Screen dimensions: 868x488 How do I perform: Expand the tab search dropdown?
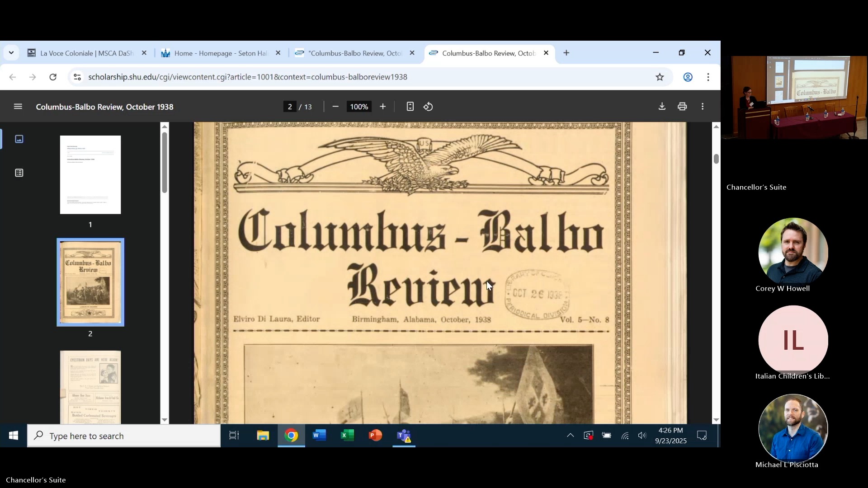(11, 53)
